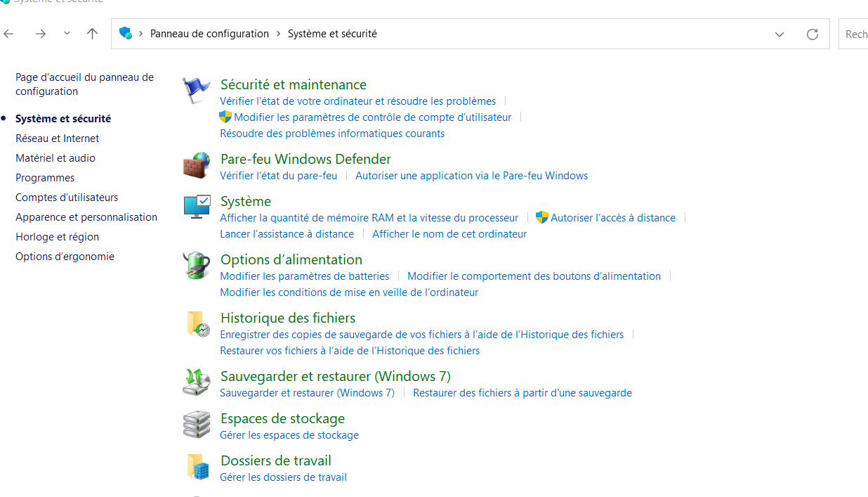Click the Options d'alimentation battery icon
Screen dimensions: 868x497
(x=196, y=266)
